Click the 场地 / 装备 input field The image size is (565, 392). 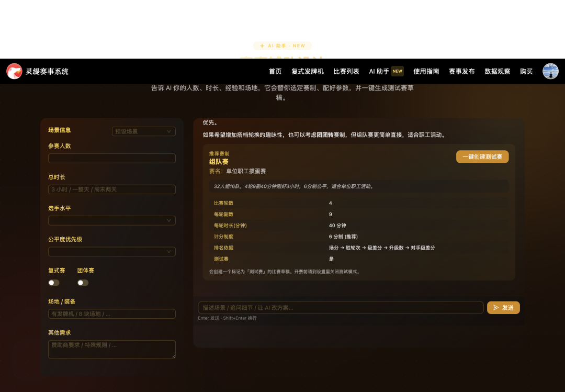coord(112,313)
